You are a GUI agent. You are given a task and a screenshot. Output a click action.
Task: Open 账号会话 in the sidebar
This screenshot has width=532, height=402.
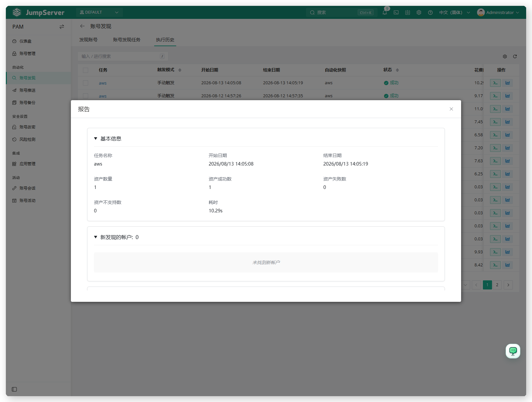[x=38, y=188]
